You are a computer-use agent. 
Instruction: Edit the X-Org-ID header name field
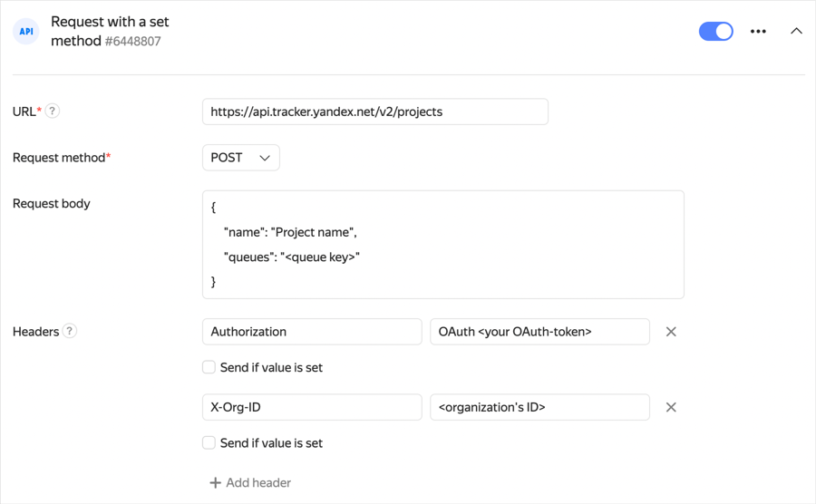pyautogui.click(x=311, y=407)
